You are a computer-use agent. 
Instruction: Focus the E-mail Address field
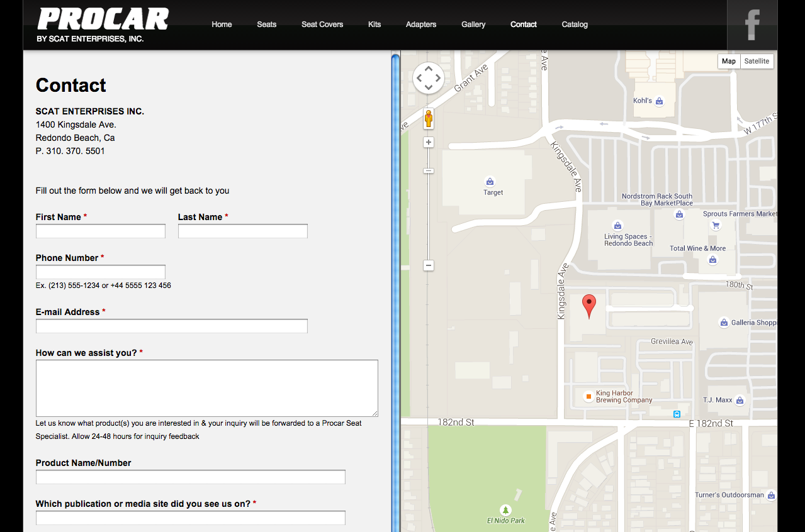pos(172,326)
